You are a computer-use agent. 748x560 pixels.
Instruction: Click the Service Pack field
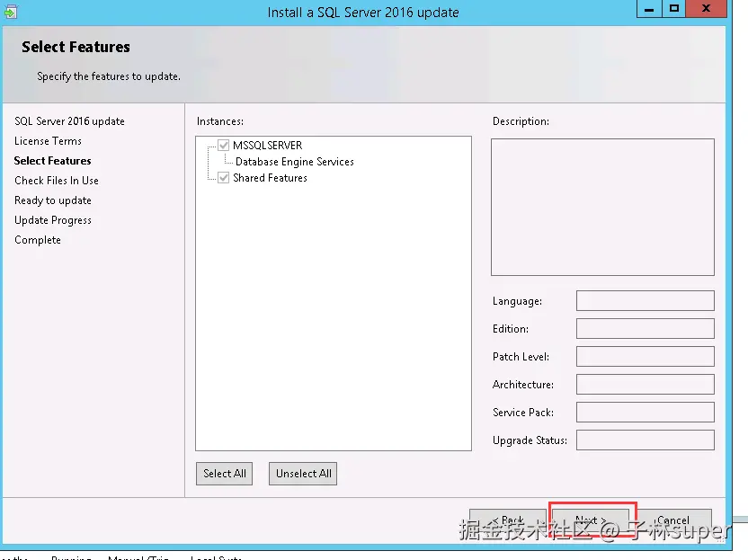click(x=645, y=412)
